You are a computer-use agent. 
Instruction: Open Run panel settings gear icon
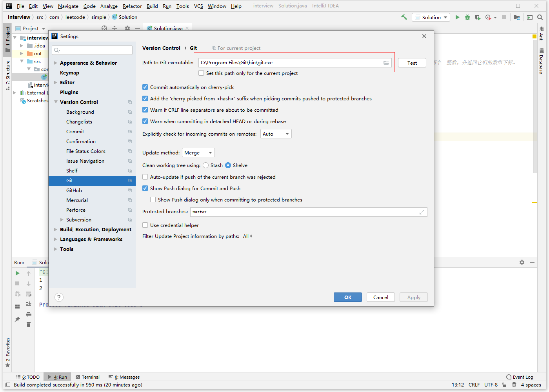pyautogui.click(x=522, y=262)
